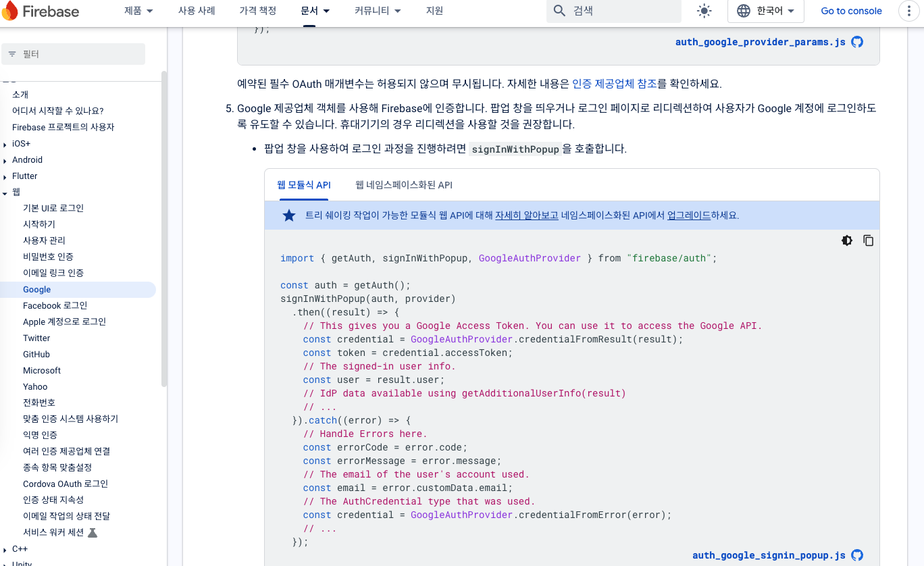
Task: Open the 제품 dropdown menu
Action: pos(139,11)
